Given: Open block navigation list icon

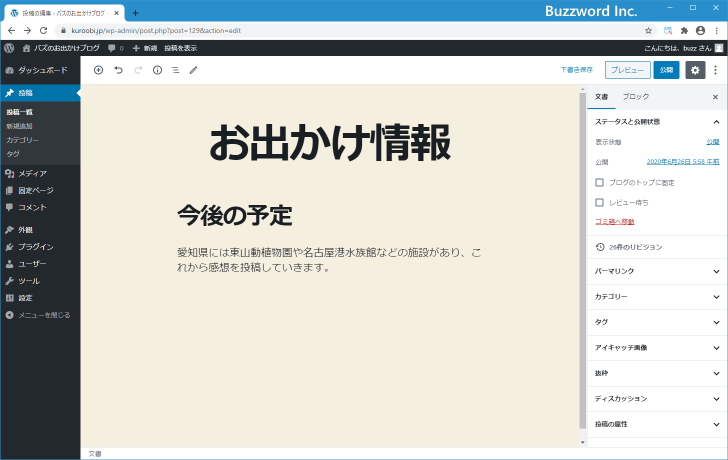Looking at the screenshot, I should [x=176, y=70].
